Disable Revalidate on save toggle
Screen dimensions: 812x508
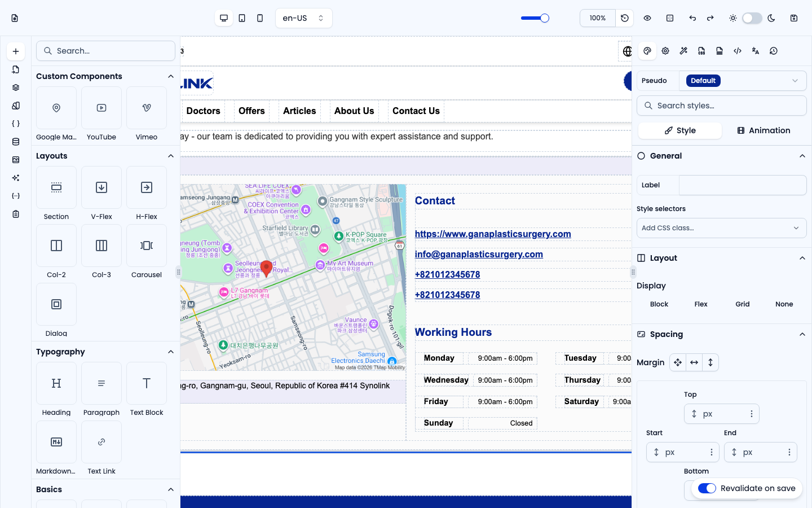click(x=707, y=488)
